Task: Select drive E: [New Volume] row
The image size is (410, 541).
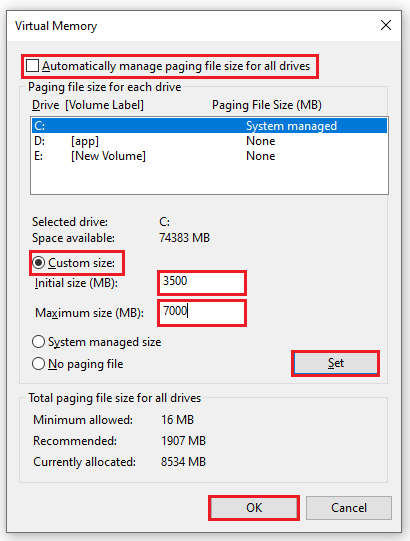Action: point(209,156)
